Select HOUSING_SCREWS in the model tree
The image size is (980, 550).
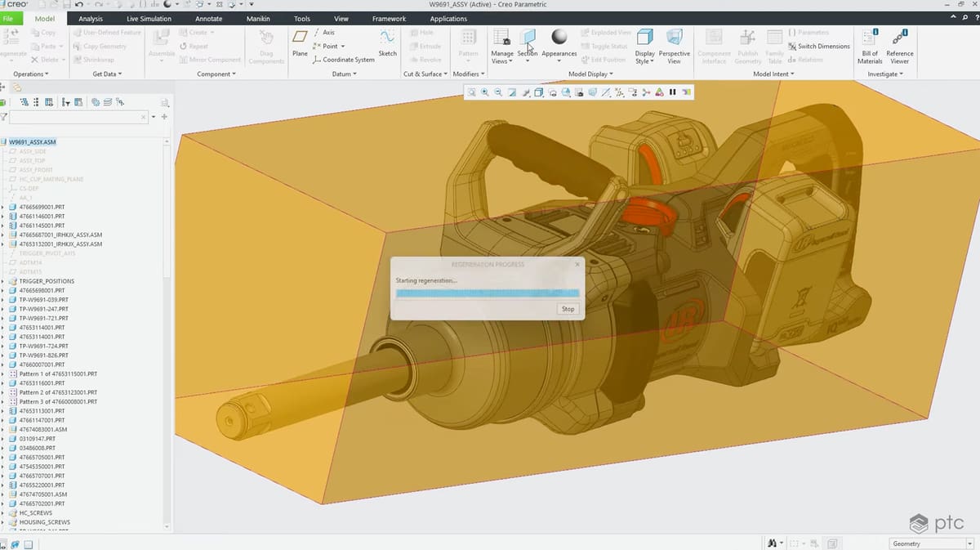44,522
